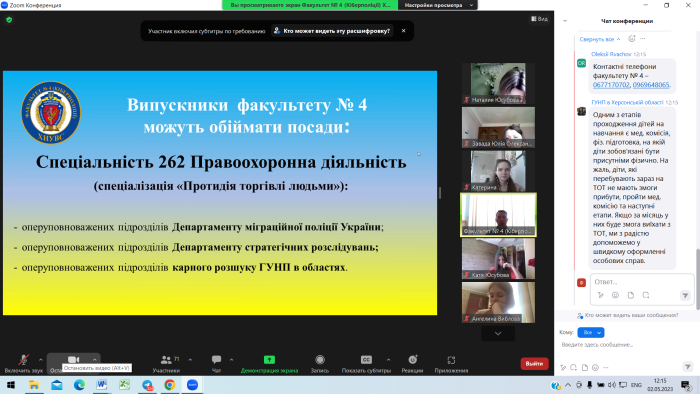The image size is (700, 394).
Task: Take screenshot from reply box
Action: tap(646, 295)
